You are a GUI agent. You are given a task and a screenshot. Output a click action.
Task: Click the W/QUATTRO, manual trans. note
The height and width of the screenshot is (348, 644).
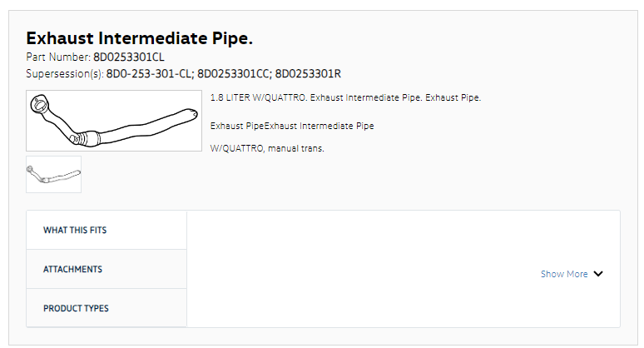coord(267,148)
